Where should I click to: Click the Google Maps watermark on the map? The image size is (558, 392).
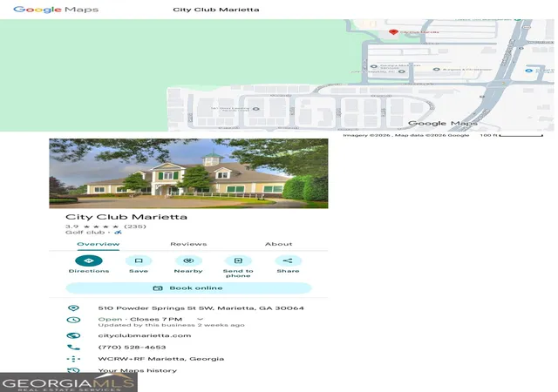443,123
